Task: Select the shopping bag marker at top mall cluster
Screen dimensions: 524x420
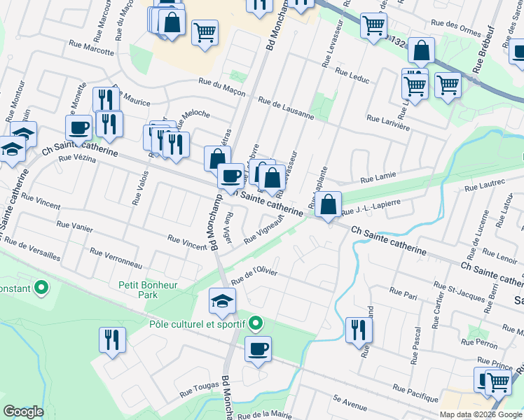Action: (x=172, y=23)
